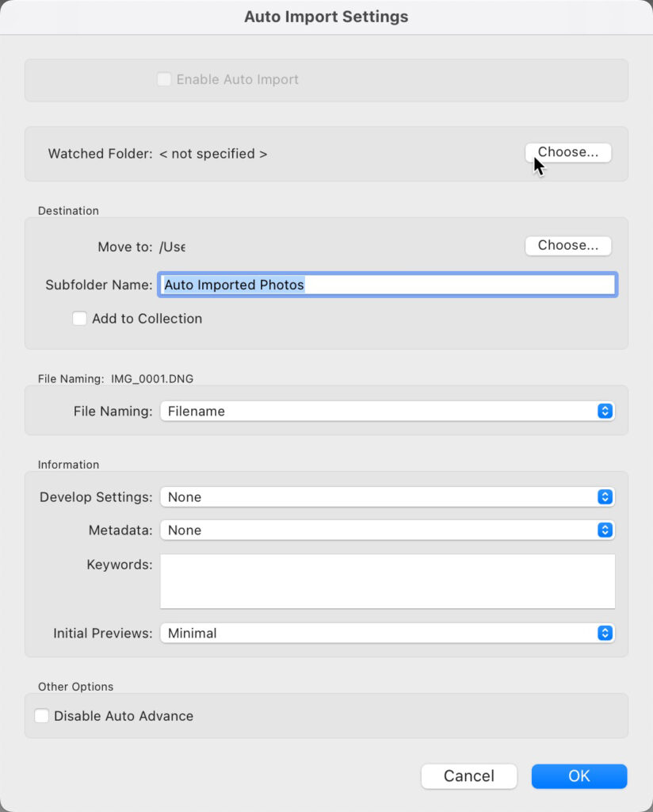Viewport: 653px width, 812px height.
Task: Check Disable Auto Advance option
Action: pos(41,716)
